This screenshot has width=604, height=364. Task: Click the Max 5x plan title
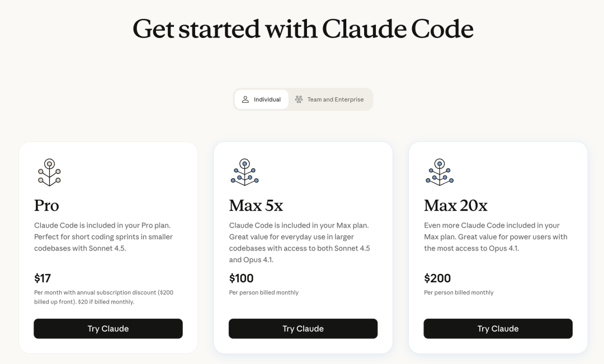coord(256,206)
